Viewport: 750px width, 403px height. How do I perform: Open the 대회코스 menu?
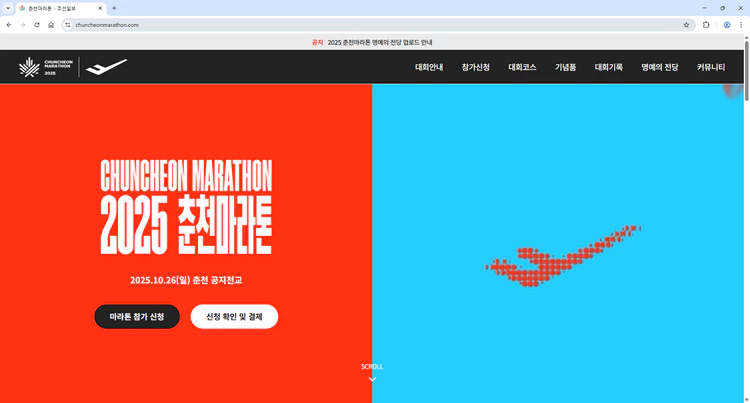pos(522,67)
